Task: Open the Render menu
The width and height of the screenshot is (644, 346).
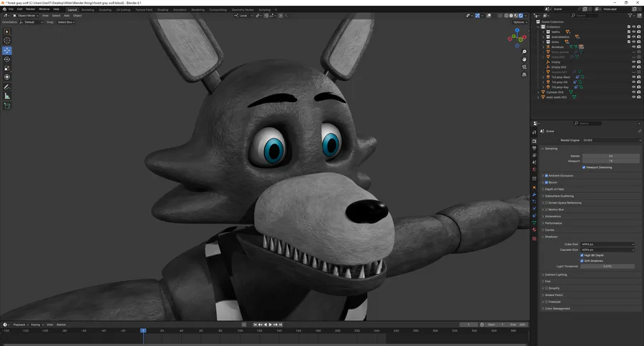Action: coord(30,9)
